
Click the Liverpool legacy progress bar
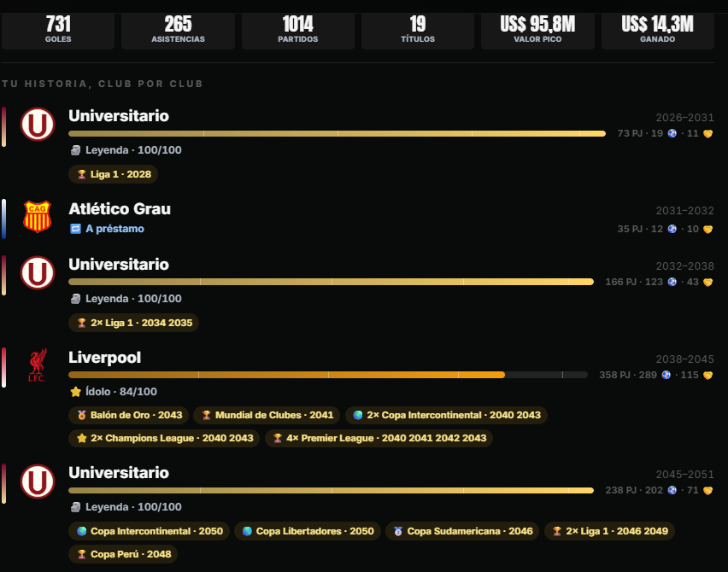pos(328,375)
